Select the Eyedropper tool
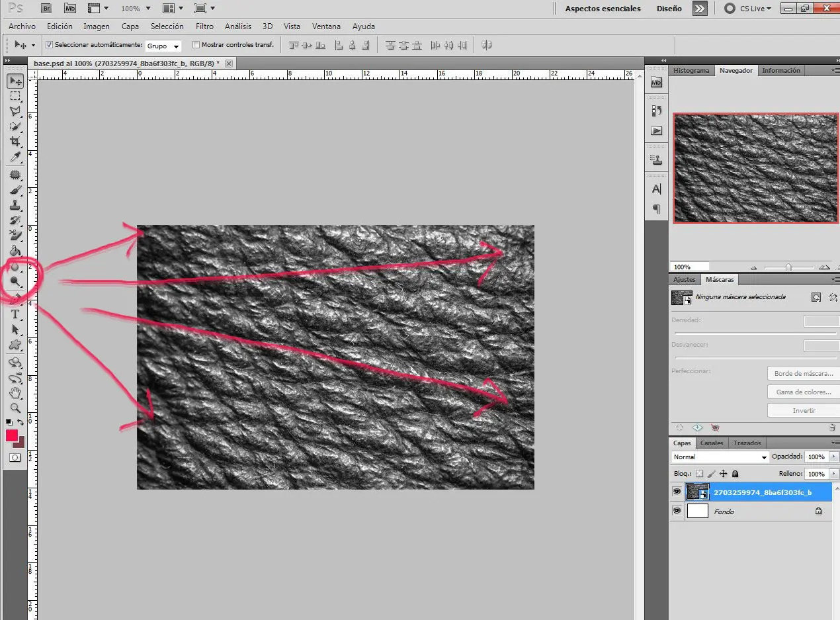840x620 pixels. [15, 157]
